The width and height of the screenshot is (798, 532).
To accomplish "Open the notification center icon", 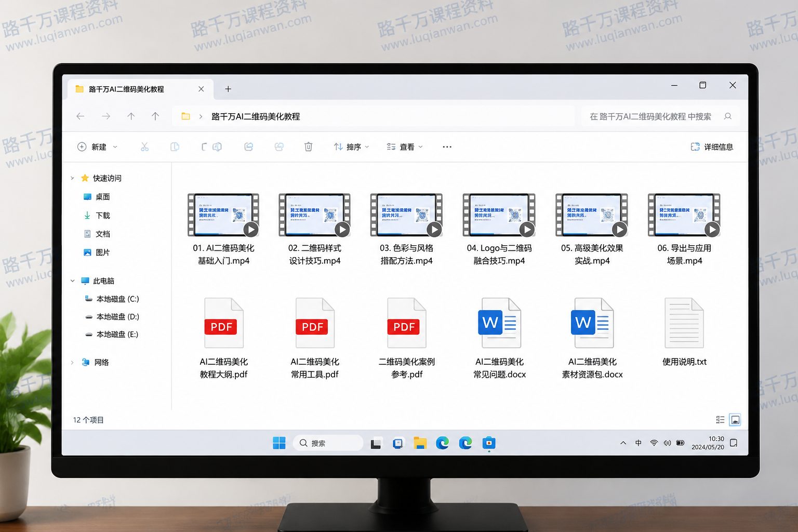I will [x=734, y=443].
